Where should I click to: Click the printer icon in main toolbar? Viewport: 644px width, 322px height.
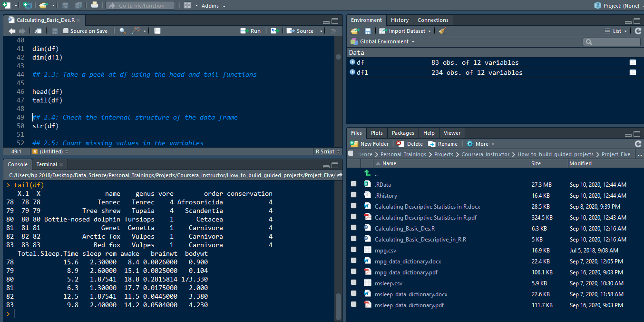coord(95,5)
